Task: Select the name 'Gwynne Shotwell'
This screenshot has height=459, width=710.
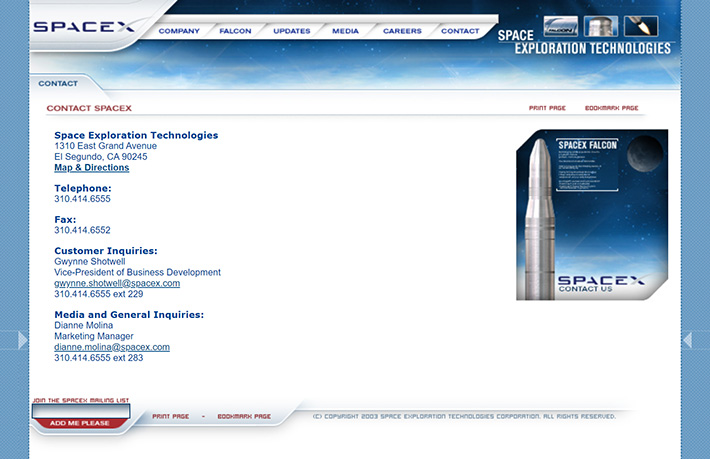Action: click(x=90, y=262)
